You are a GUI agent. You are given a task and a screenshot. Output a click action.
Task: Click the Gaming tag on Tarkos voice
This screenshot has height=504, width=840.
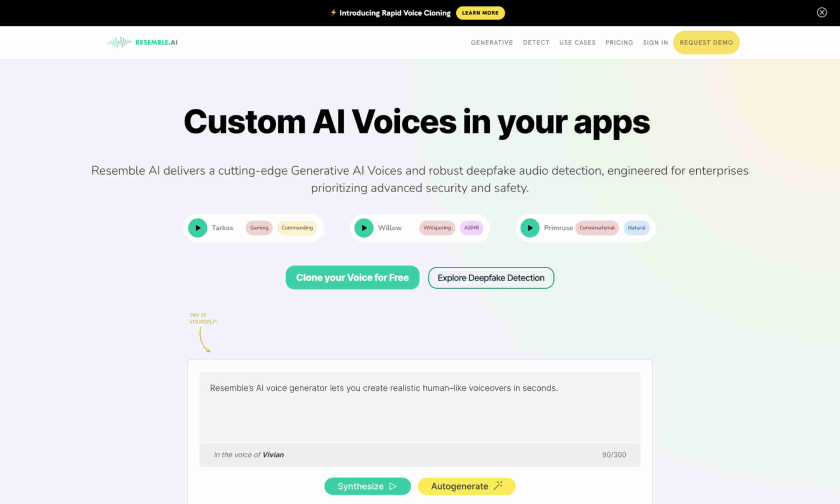[x=259, y=227]
